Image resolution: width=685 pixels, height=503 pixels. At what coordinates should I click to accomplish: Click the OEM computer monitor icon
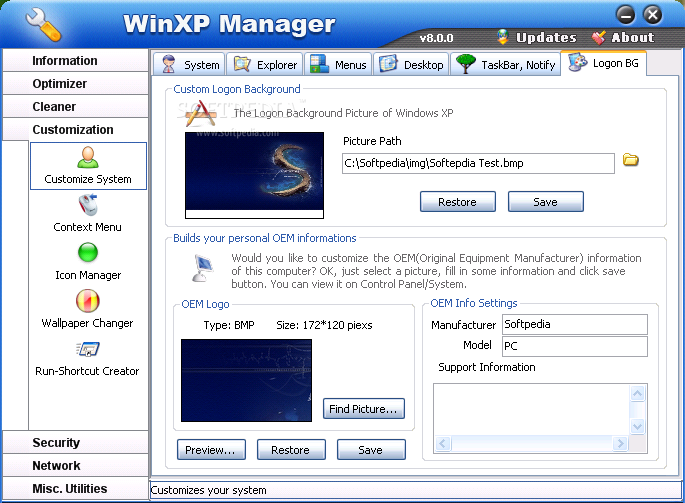pos(203,267)
